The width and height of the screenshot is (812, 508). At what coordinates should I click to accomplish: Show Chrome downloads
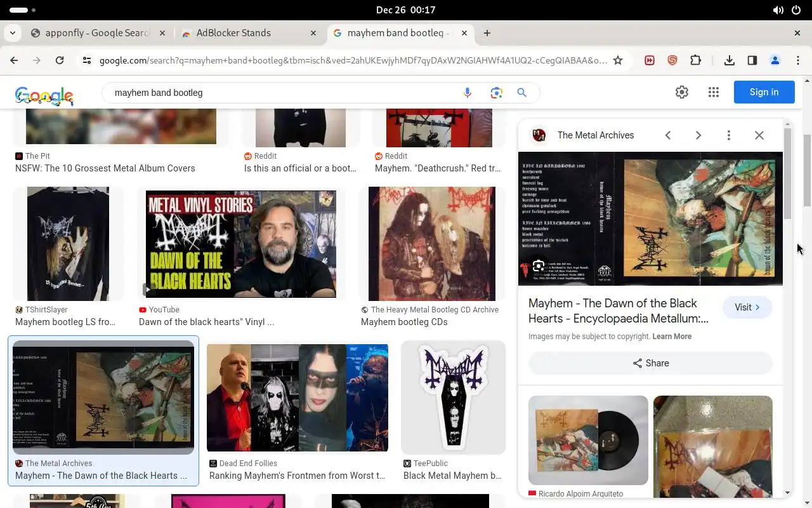click(x=730, y=60)
